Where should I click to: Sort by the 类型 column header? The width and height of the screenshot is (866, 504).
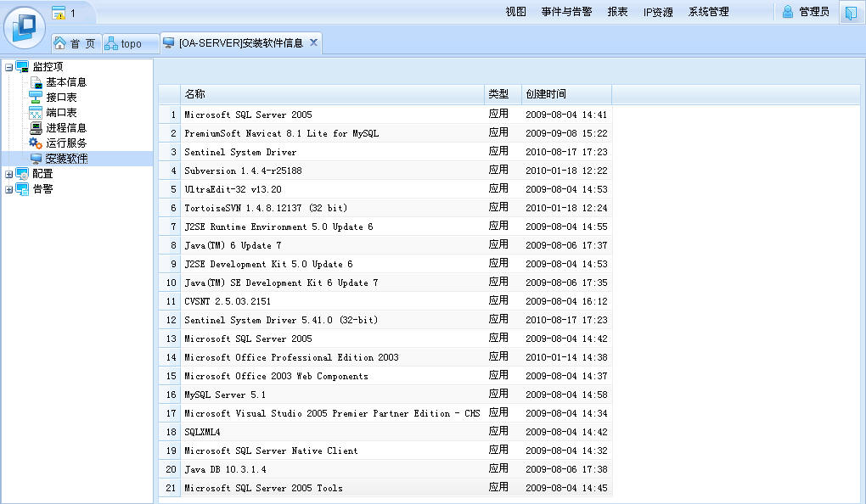tap(503, 94)
